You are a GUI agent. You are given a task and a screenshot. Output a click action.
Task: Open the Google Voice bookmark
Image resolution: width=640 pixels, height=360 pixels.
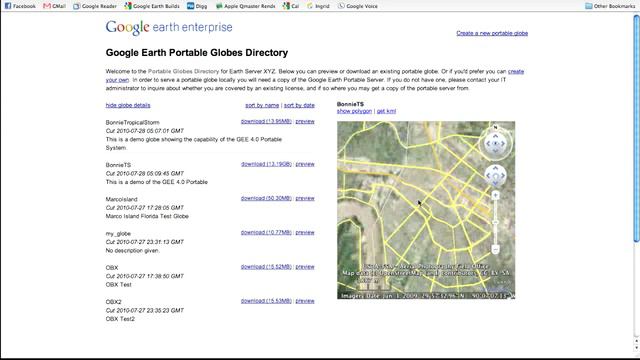[358, 6]
